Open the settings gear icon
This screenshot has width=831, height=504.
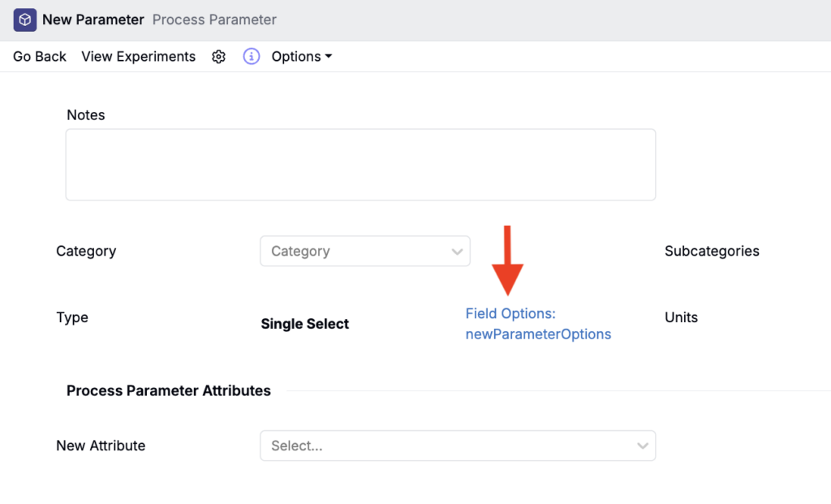point(218,57)
